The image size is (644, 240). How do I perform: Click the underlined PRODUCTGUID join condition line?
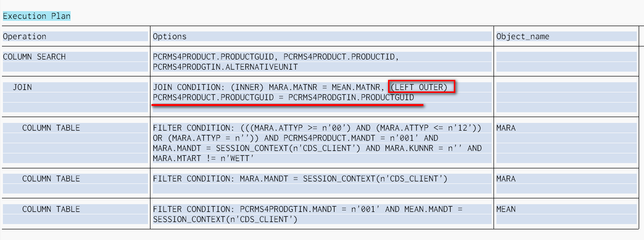tap(284, 97)
